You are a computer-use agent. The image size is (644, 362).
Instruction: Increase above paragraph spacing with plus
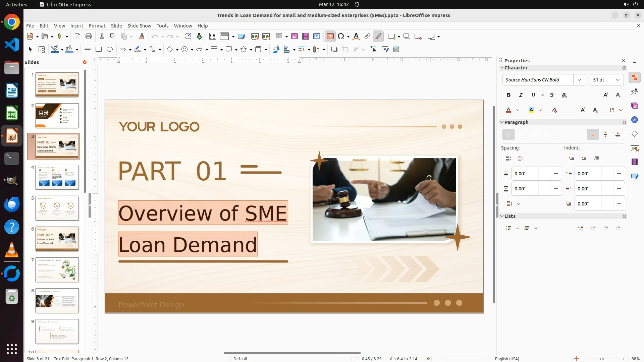pos(556,174)
